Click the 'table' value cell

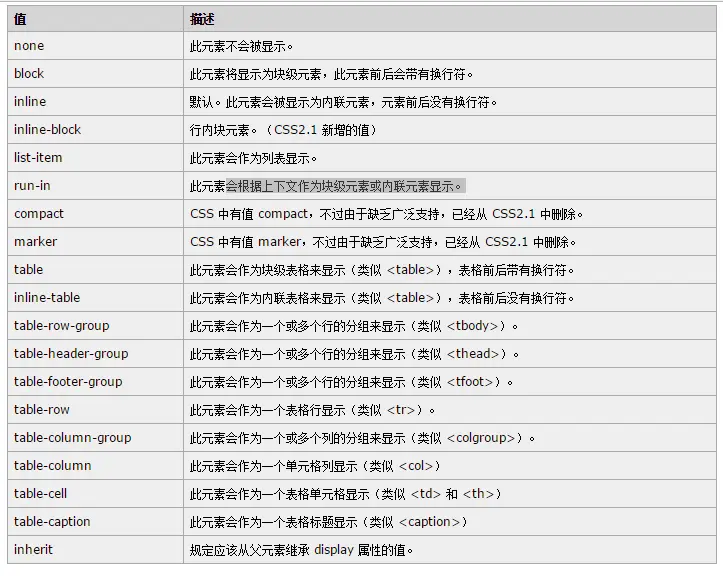pos(95,269)
